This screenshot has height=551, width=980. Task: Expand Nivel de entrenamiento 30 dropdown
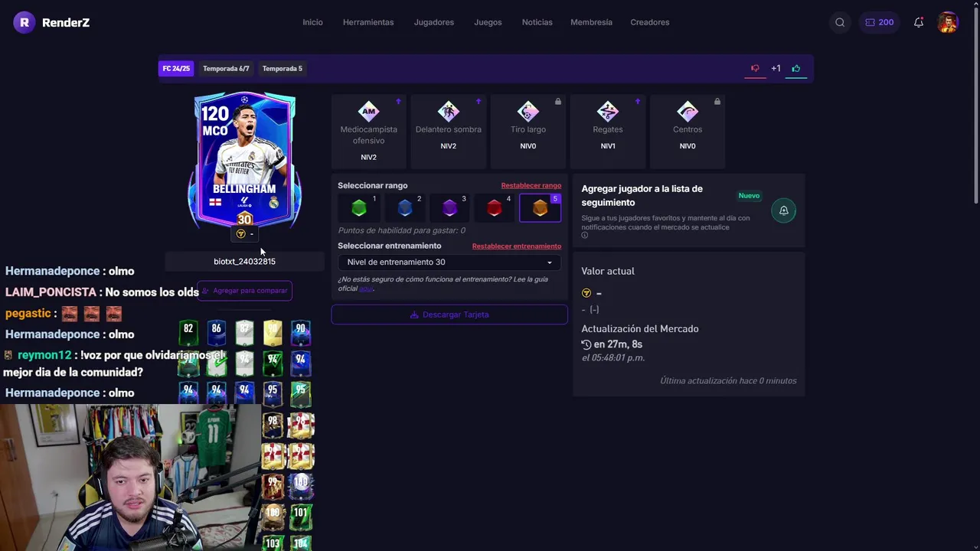point(449,262)
